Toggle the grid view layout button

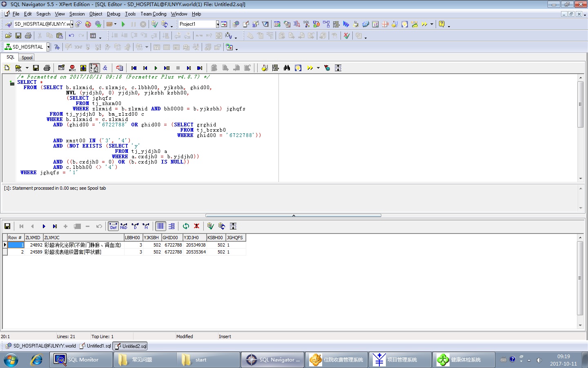click(160, 226)
